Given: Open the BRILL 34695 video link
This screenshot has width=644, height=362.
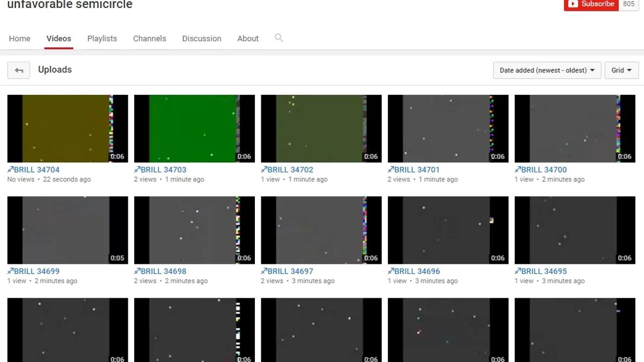Looking at the screenshot, I should (x=541, y=271).
